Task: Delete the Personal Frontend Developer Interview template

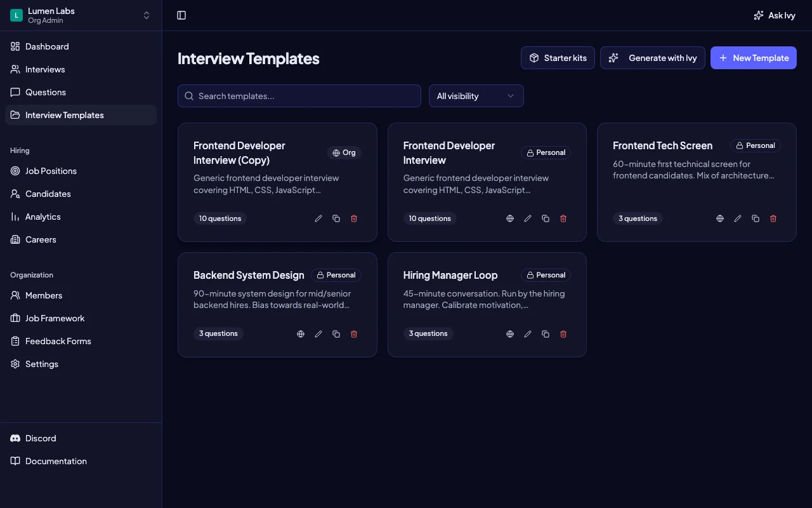Action: pos(563,218)
